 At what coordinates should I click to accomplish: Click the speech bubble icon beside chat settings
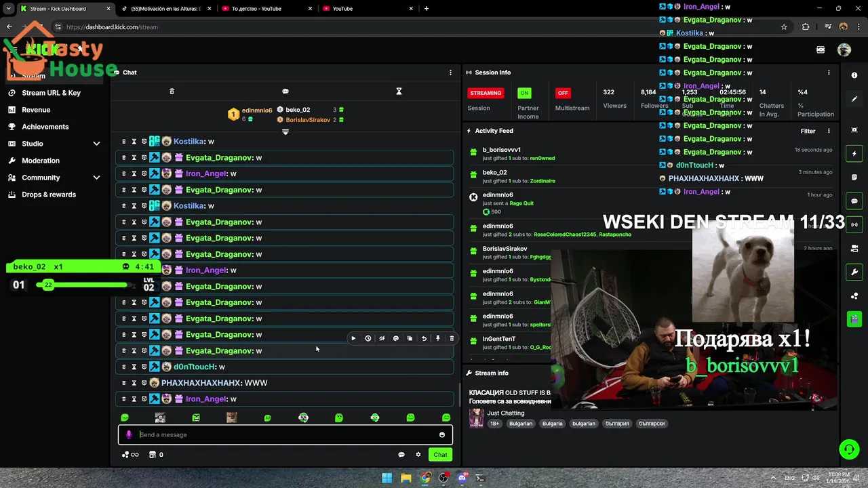(401, 455)
